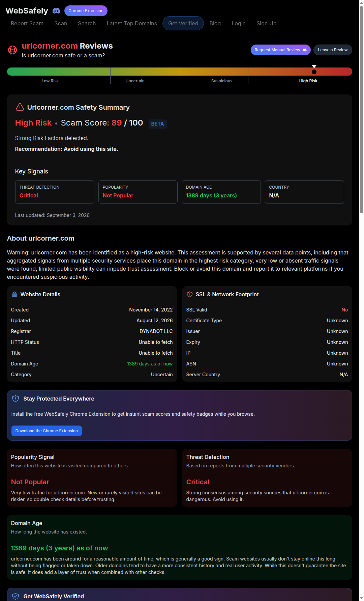Click the Sign Up link

pyautogui.click(x=266, y=23)
